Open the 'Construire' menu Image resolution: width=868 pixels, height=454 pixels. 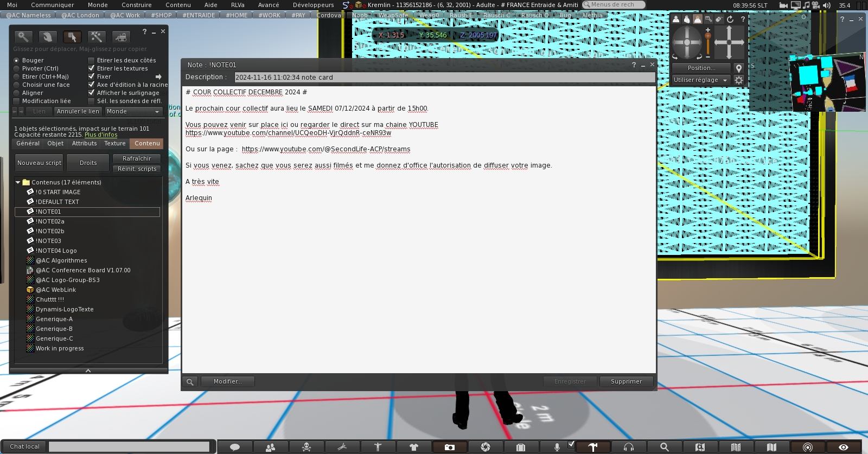136,5
